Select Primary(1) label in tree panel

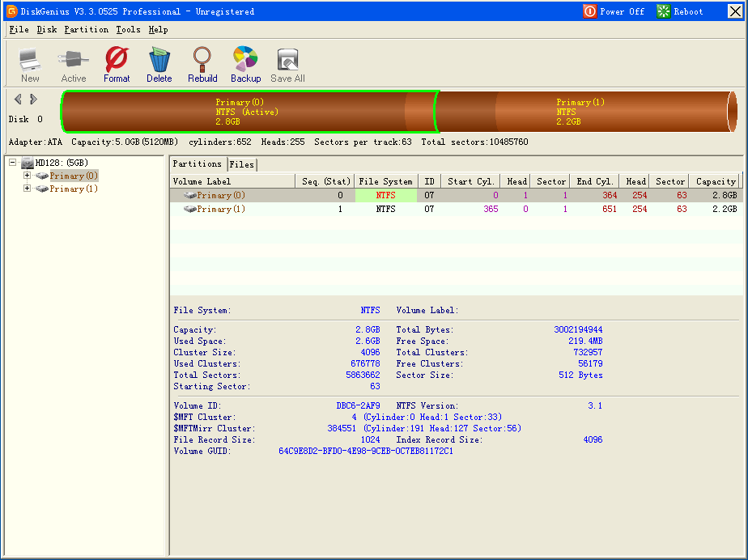point(74,189)
